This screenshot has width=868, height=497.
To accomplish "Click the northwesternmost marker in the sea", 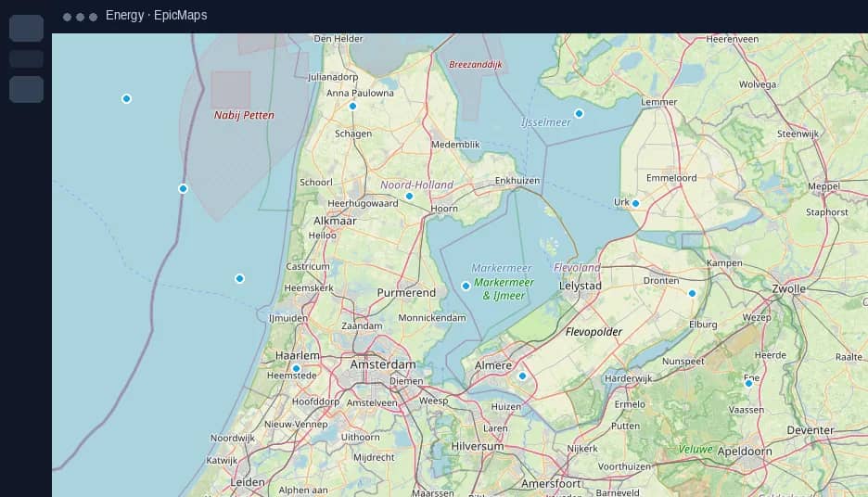I will 126,99.
